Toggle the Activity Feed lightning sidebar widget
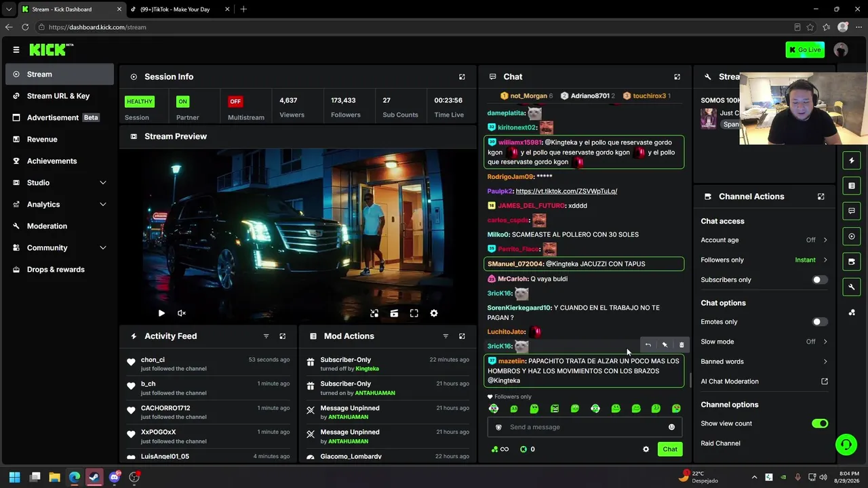 click(x=852, y=161)
